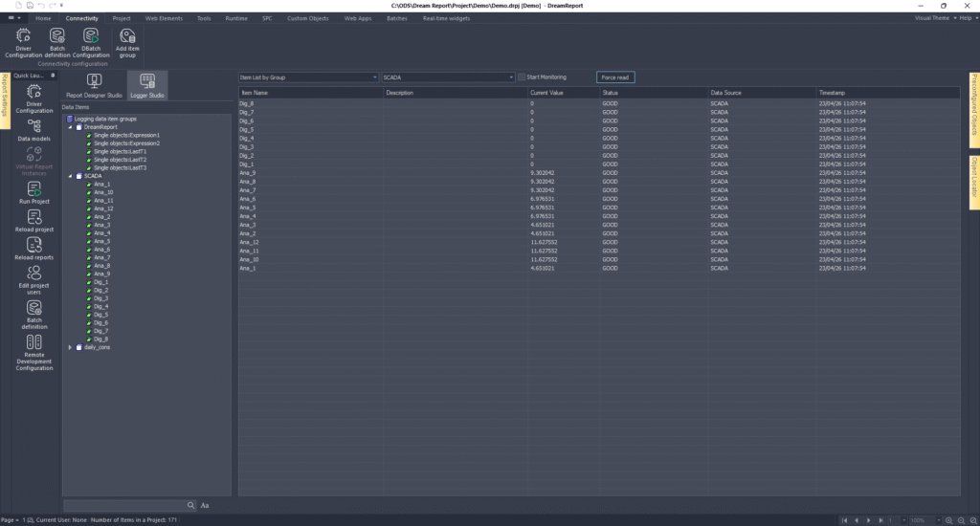Open the Web Elements ribbon tab

click(164, 18)
